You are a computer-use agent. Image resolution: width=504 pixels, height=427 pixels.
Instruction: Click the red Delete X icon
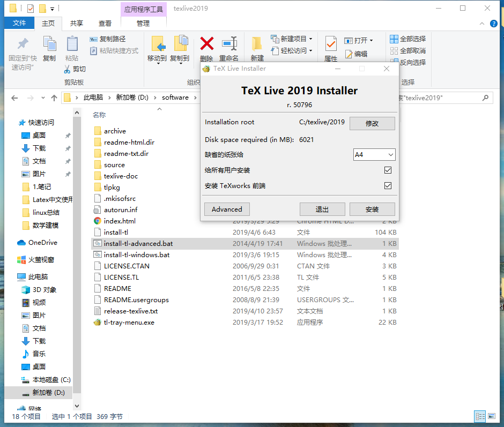(206, 44)
